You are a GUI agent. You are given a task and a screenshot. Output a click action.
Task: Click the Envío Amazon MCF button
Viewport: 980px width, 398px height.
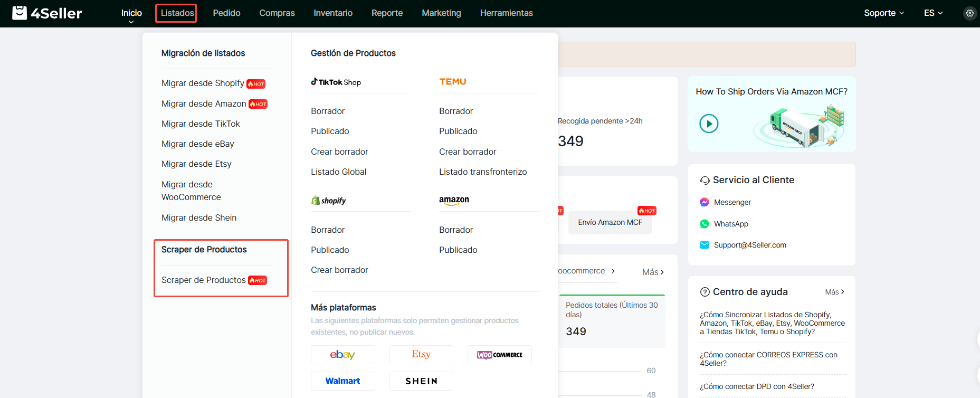[610, 222]
